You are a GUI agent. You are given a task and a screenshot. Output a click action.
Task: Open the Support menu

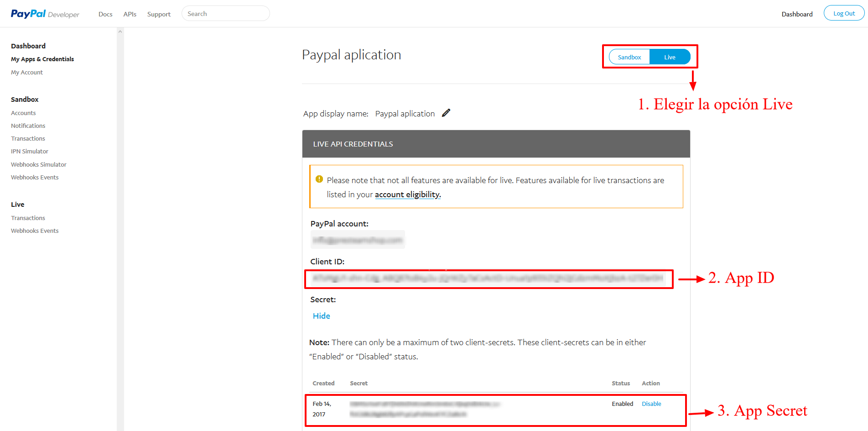(159, 14)
